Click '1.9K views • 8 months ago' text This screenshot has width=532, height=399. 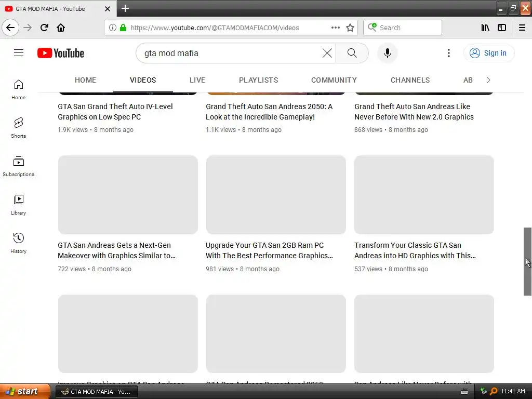96,129
